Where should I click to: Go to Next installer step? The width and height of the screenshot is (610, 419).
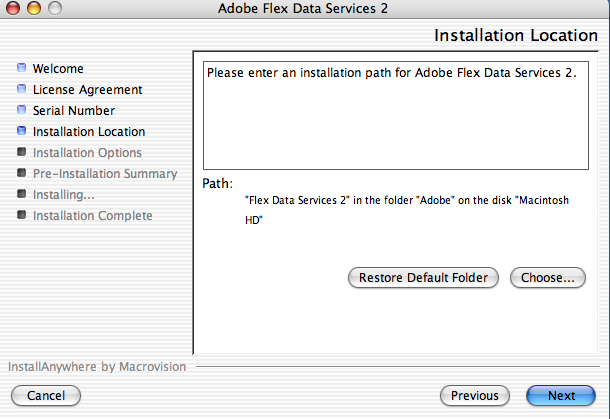coord(561,396)
